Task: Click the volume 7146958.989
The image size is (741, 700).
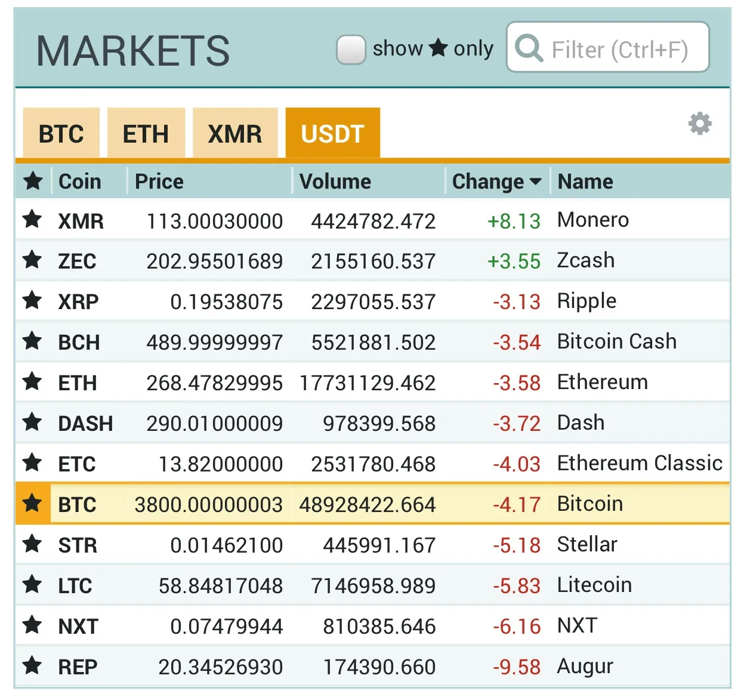Action: [373, 586]
